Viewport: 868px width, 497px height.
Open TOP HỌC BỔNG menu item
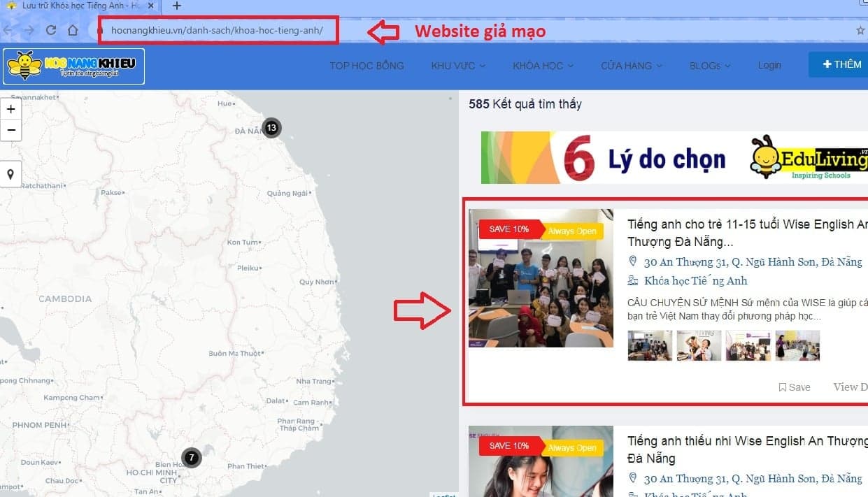coord(367,66)
